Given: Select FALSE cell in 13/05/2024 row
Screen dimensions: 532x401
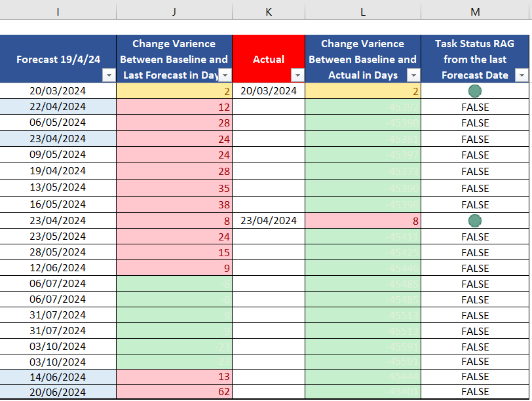Looking at the screenshot, I should pos(475,187).
